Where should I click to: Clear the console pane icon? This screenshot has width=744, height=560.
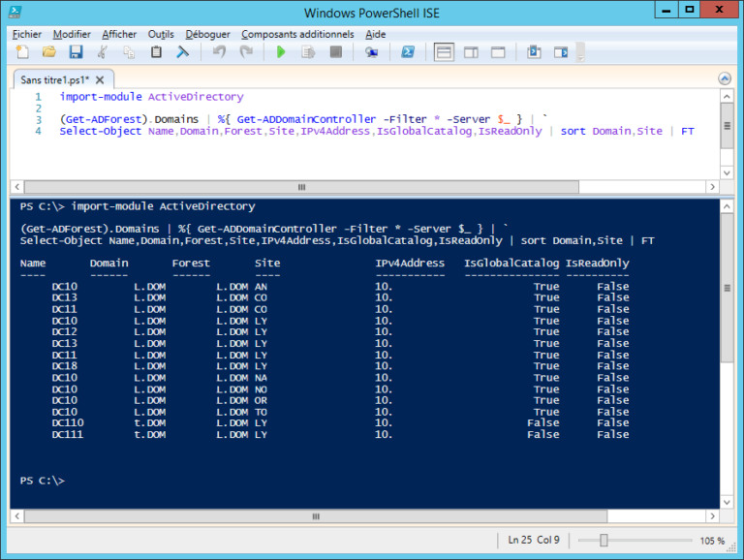(x=183, y=51)
